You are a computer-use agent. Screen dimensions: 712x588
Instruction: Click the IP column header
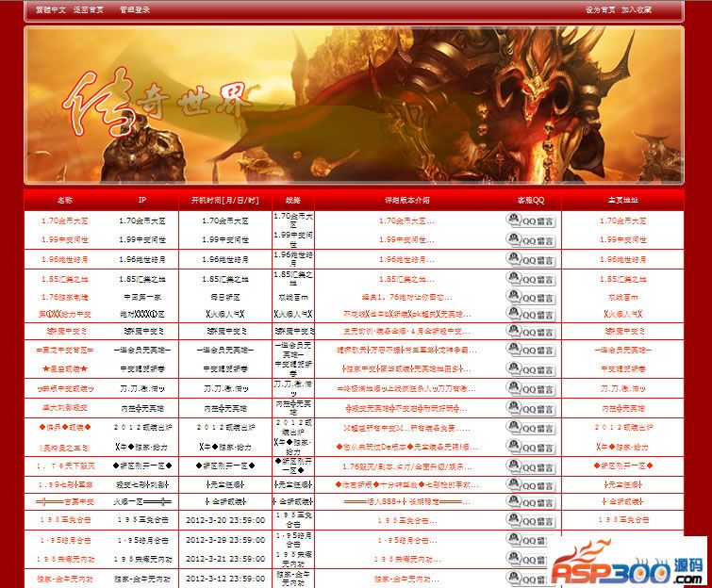tap(142, 200)
